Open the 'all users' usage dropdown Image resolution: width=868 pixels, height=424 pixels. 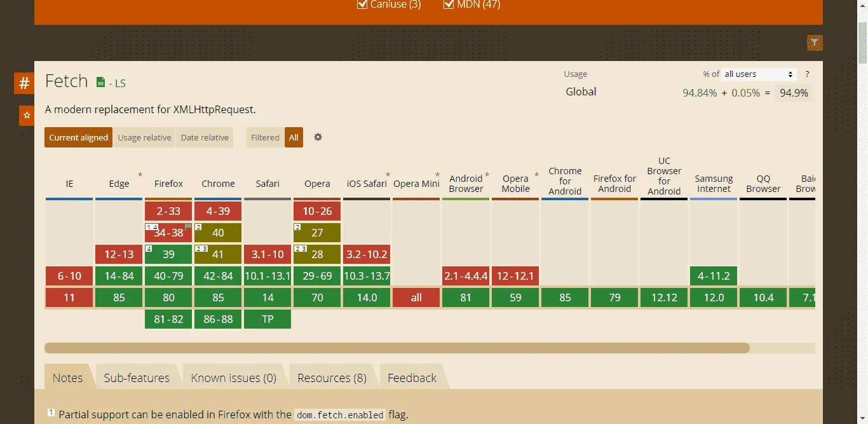coord(759,74)
